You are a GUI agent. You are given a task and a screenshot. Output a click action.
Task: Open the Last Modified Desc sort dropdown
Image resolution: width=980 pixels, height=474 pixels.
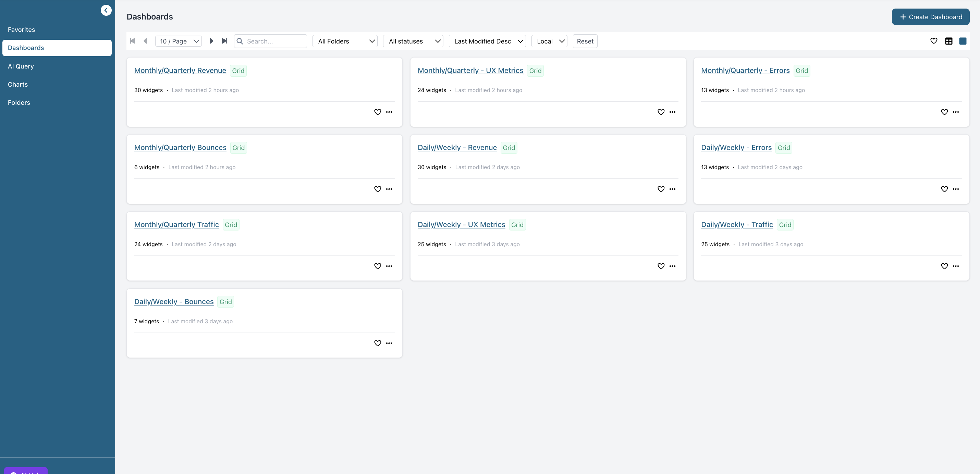coord(487,41)
